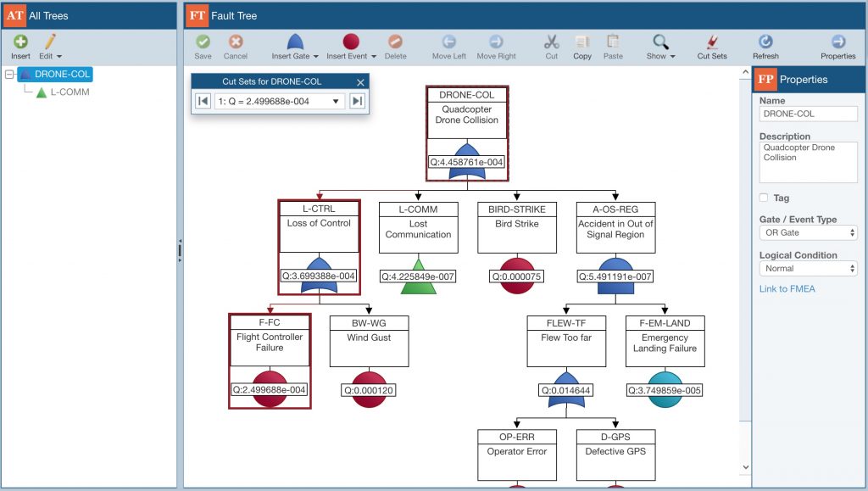
Task: Click the FLEW-TF OR gate symbol
Action: click(x=566, y=390)
